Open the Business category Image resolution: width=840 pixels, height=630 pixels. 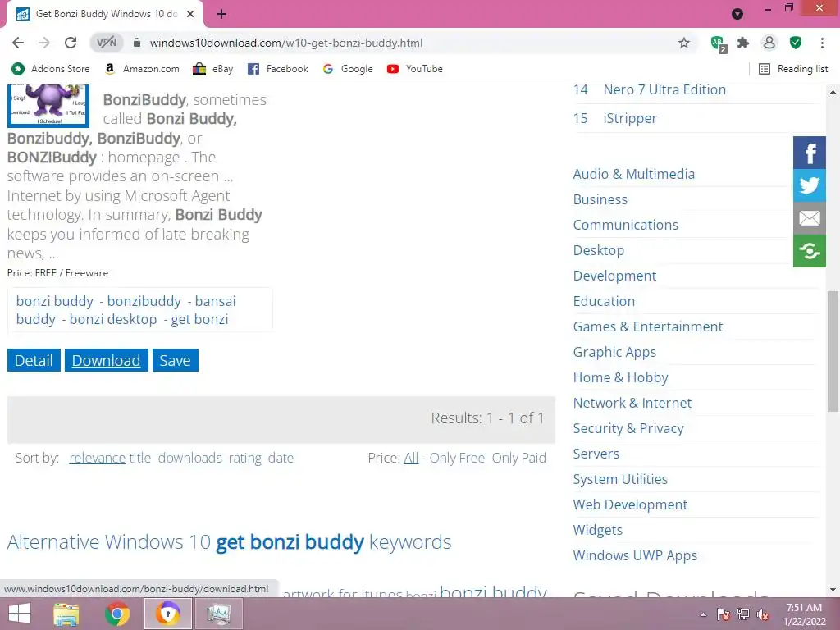pyautogui.click(x=600, y=199)
